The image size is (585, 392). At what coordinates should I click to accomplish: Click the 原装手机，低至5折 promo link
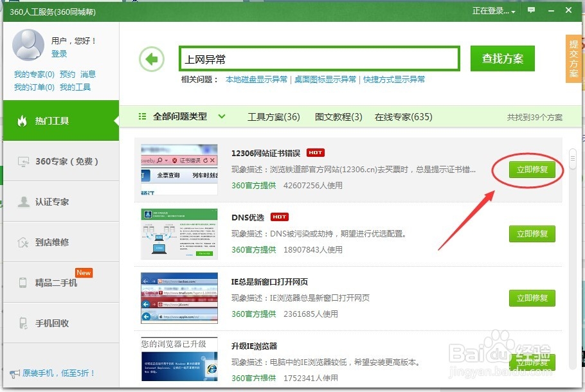(x=59, y=373)
